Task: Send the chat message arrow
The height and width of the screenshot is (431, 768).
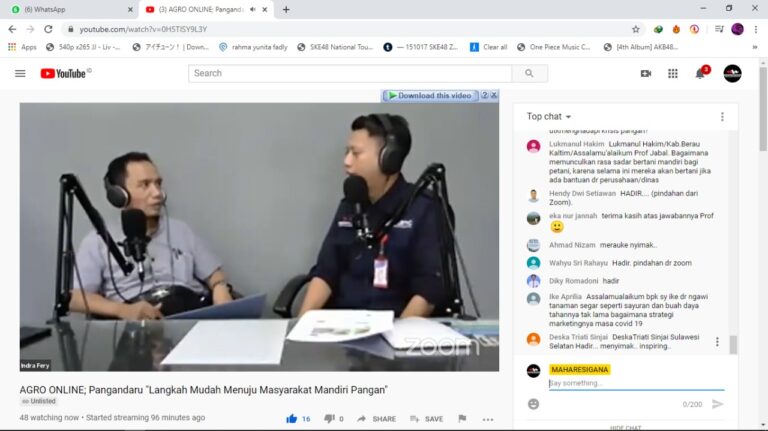Action: [718, 404]
